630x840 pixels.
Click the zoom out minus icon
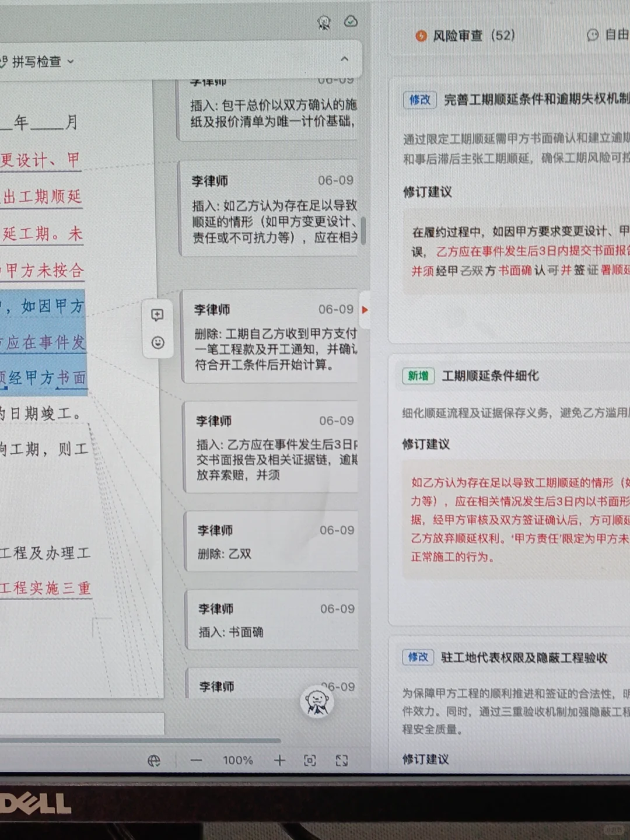point(195,760)
